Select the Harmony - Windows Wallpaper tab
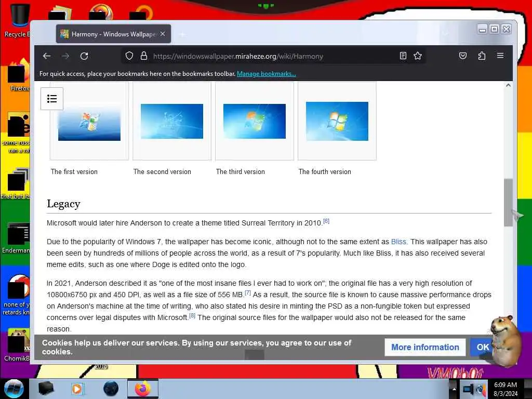 coord(113,34)
